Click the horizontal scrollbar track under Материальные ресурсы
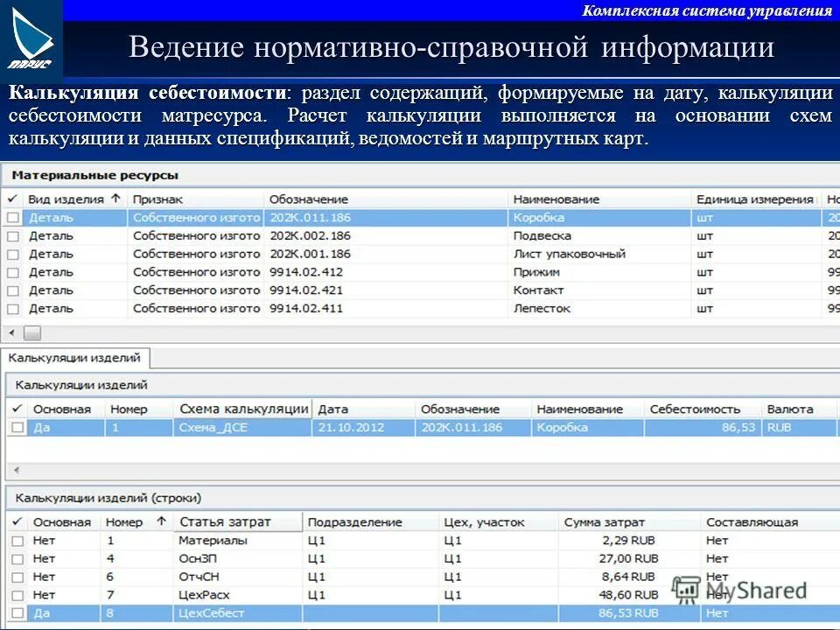This screenshot has height=630, width=840. point(350,332)
